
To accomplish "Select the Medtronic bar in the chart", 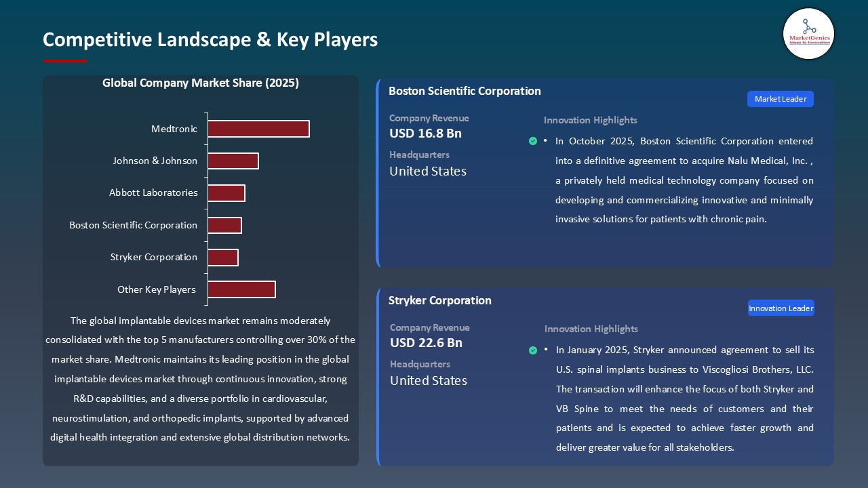I will pyautogui.click(x=258, y=129).
